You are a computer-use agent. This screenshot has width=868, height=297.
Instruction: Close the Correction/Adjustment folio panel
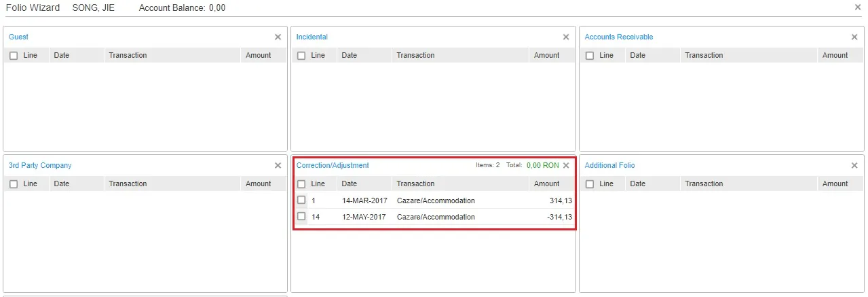point(566,166)
